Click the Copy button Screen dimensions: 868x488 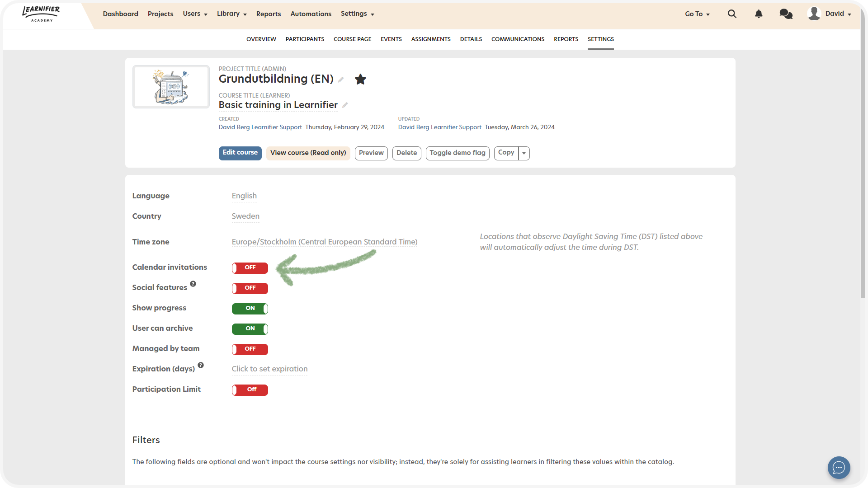(x=506, y=153)
